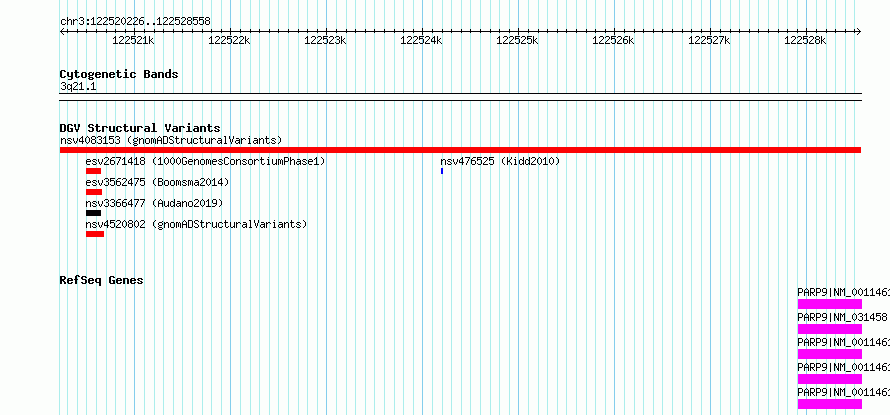
Task: Open the nsv4083153 gnomADStructuralVariants label
Action: pyautogui.click(x=171, y=140)
